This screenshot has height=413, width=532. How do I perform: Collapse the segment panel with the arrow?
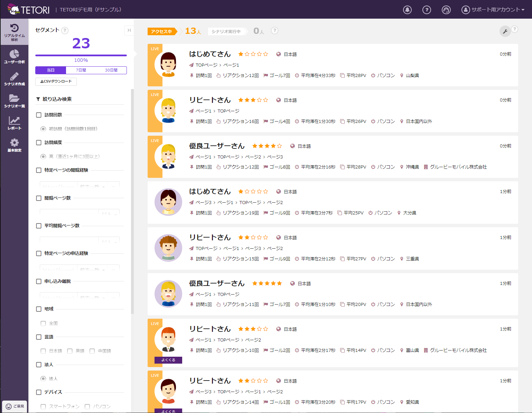(x=129, y=30)
